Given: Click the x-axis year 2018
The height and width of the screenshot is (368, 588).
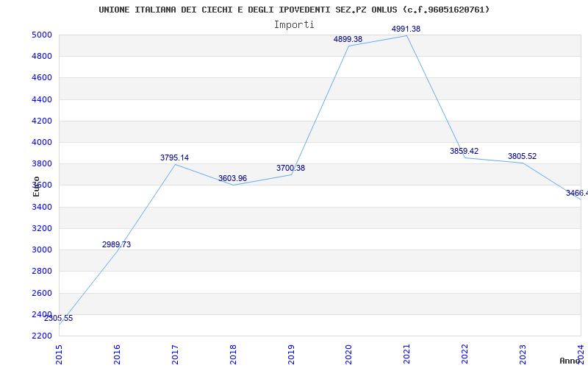Looking at the screenshot, I should click(233, 355).
